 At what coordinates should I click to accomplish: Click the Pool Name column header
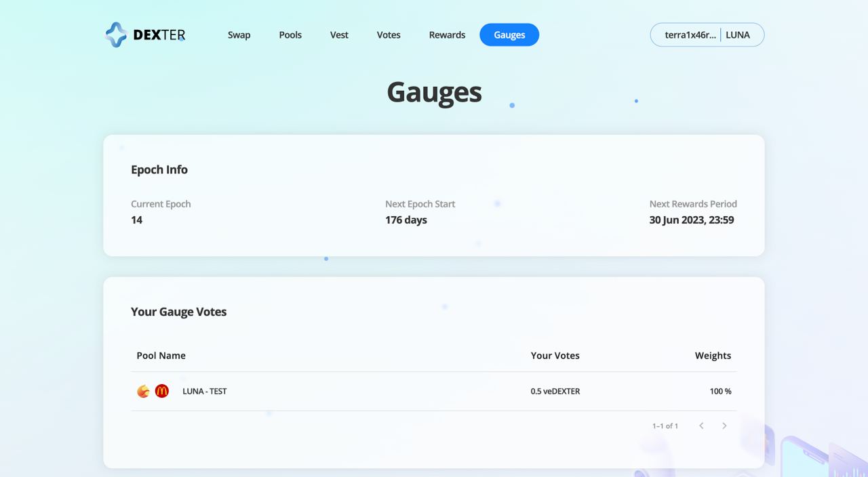(x=161, y=355)
